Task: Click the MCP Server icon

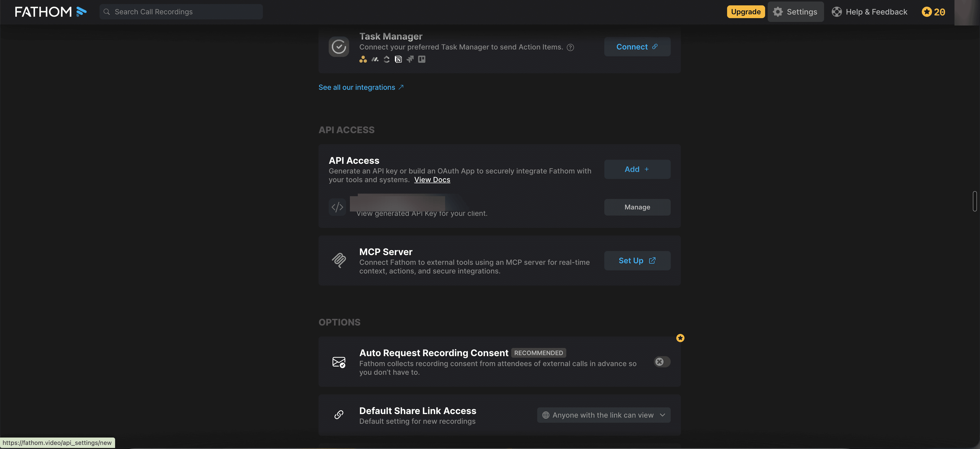Action: tap(339, 260)
